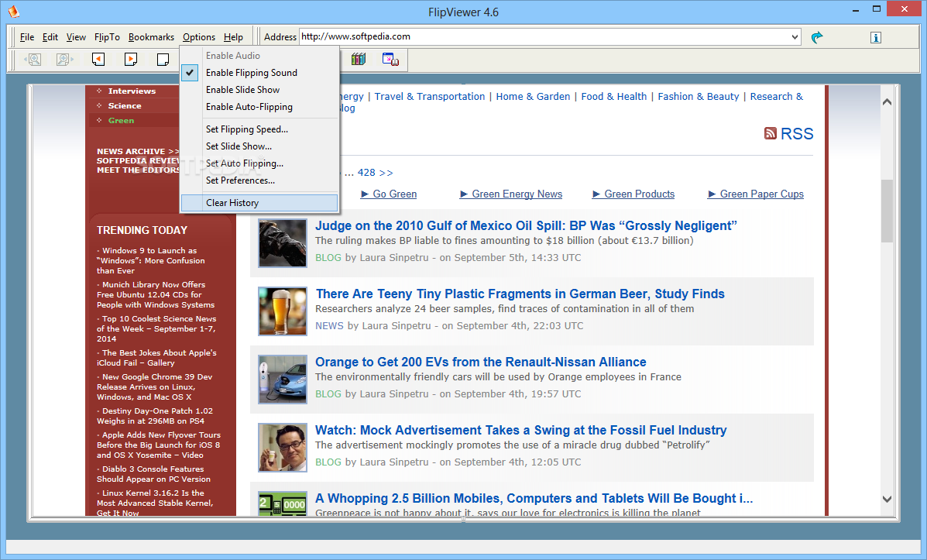Open the plastic fragments in beer article

(520, 294)
